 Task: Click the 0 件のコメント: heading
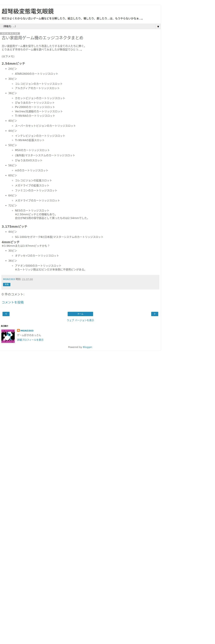(13, 294)
